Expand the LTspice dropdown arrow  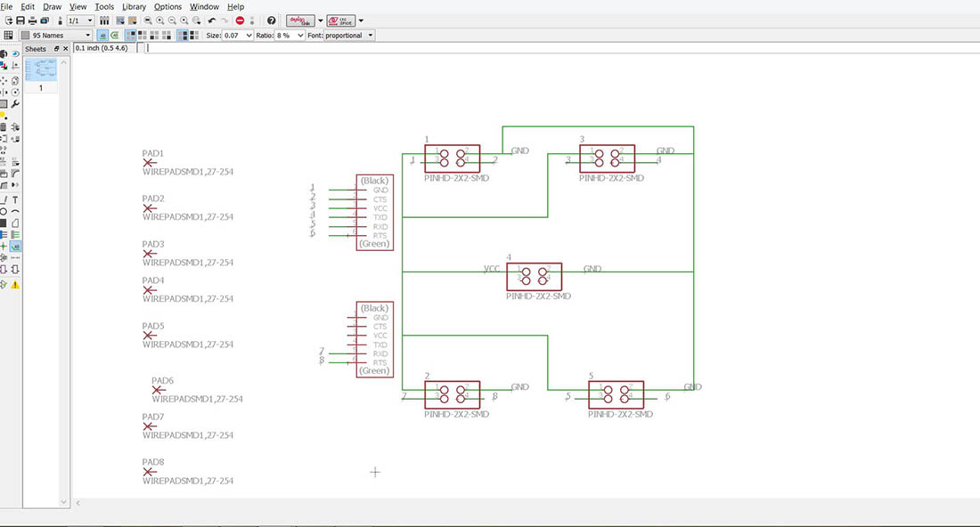(x=361, y=20)
